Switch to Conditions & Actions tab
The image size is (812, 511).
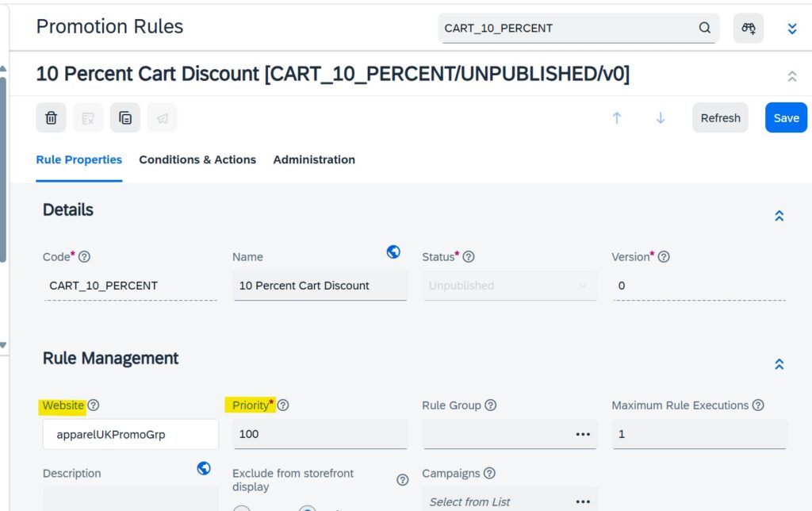(x=197, y=159)
